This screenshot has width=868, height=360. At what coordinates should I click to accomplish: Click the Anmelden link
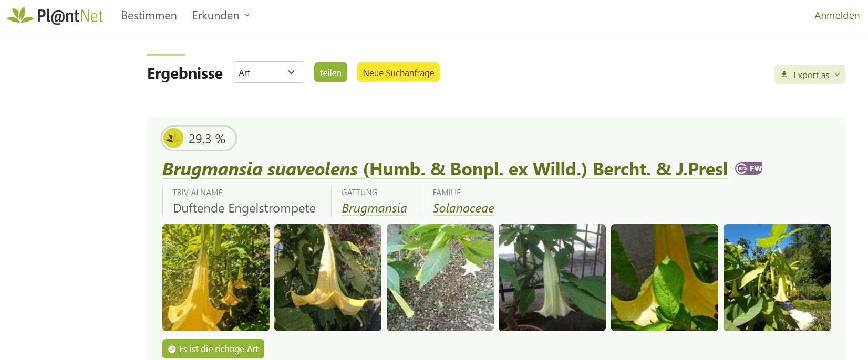coord(837,16)
